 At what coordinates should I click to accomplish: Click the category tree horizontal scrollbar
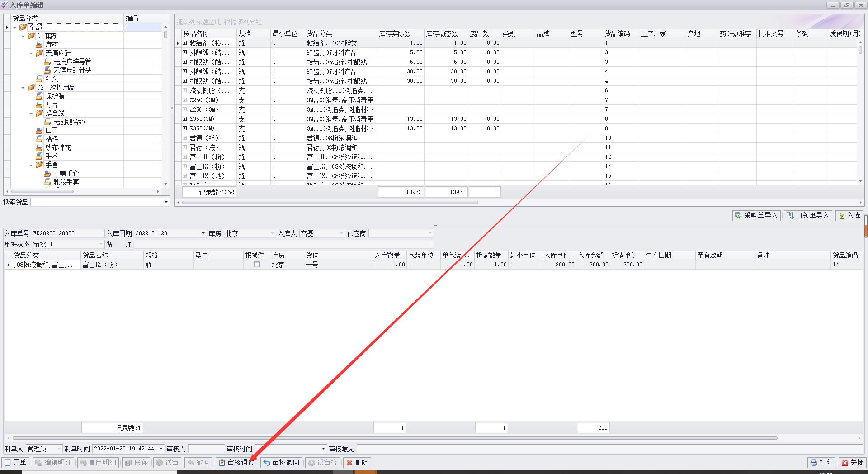pos(42,191)
